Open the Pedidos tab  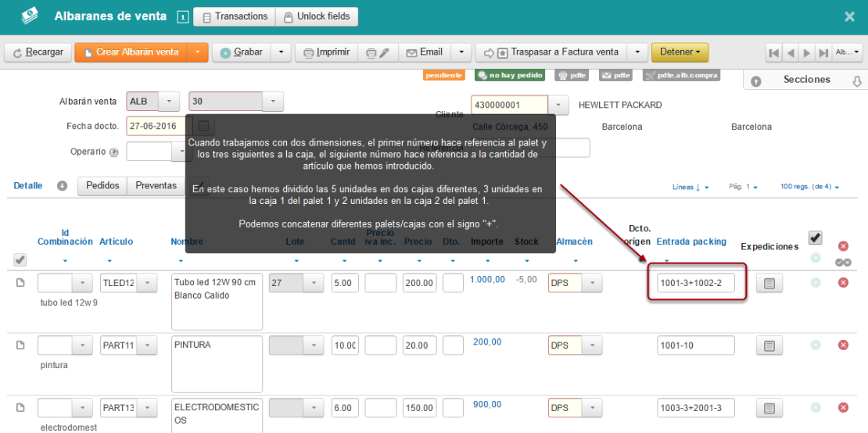tap(103, 186)
